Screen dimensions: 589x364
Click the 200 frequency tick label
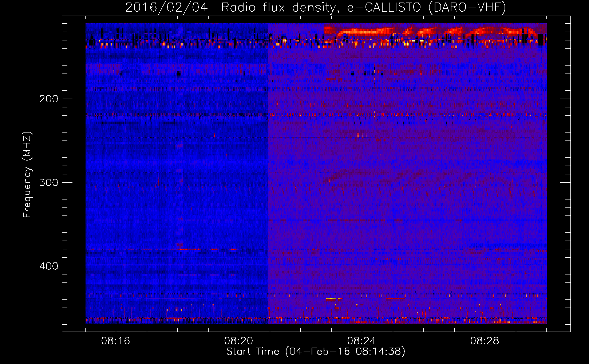click(x=49, y=99)
